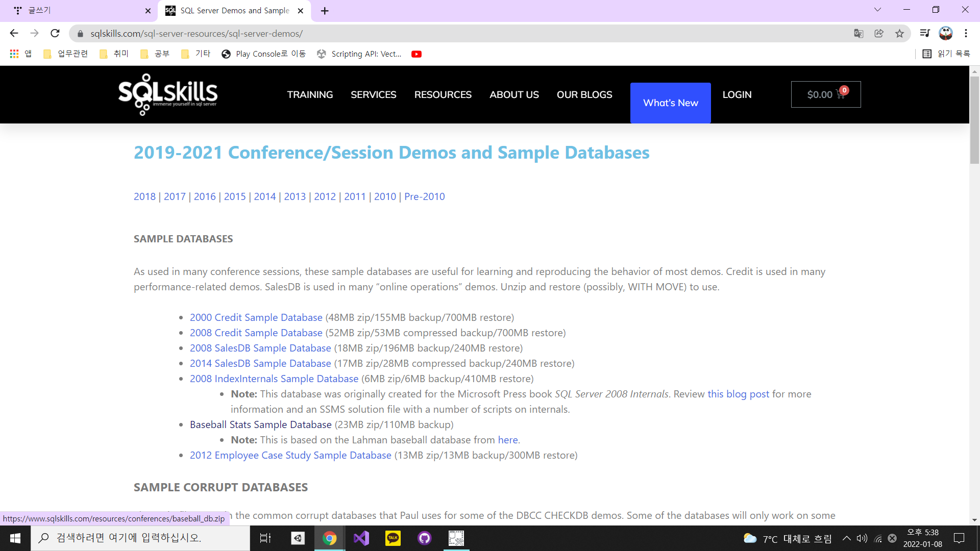
Task: Reload the current page
Action: tap(55, 33)
